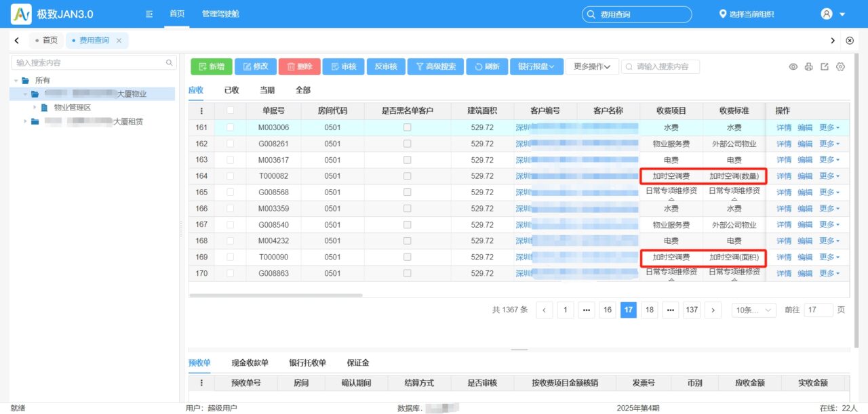Close the 费用查询 tab
This screenshot has height=414, width=868.
(x=119, y=41)
